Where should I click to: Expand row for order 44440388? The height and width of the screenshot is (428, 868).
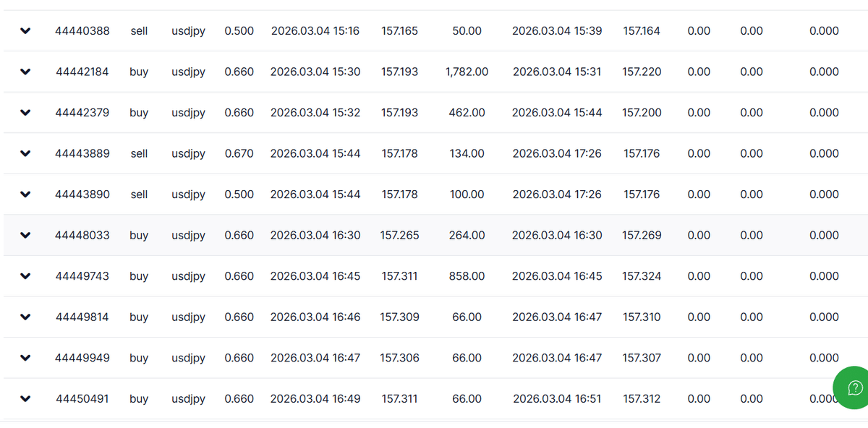(25, 31)
